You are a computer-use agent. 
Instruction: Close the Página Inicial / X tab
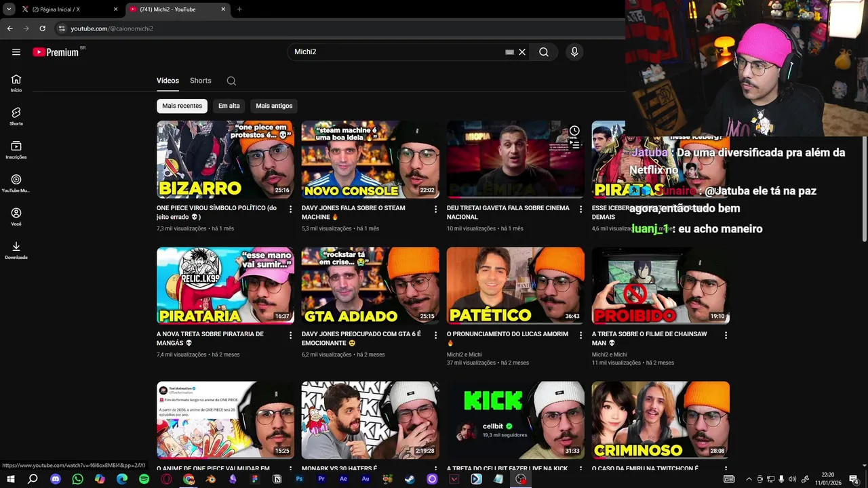[115, 9]
